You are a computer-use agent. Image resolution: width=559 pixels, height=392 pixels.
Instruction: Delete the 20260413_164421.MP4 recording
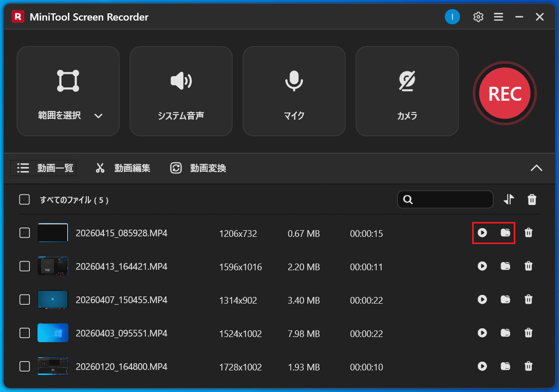point(529,266)
